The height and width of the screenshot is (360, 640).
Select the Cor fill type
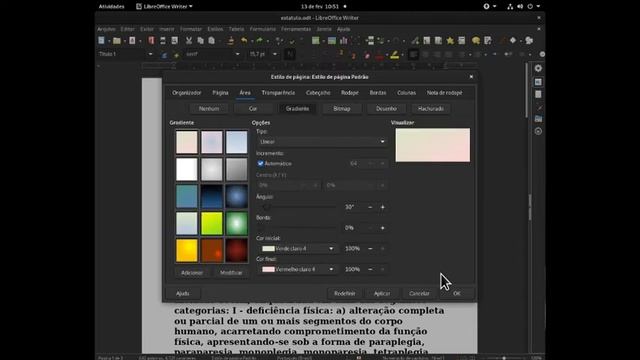(253, 109)
